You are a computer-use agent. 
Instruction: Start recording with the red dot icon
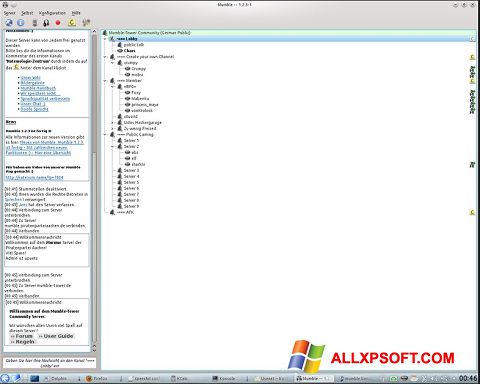58,23
